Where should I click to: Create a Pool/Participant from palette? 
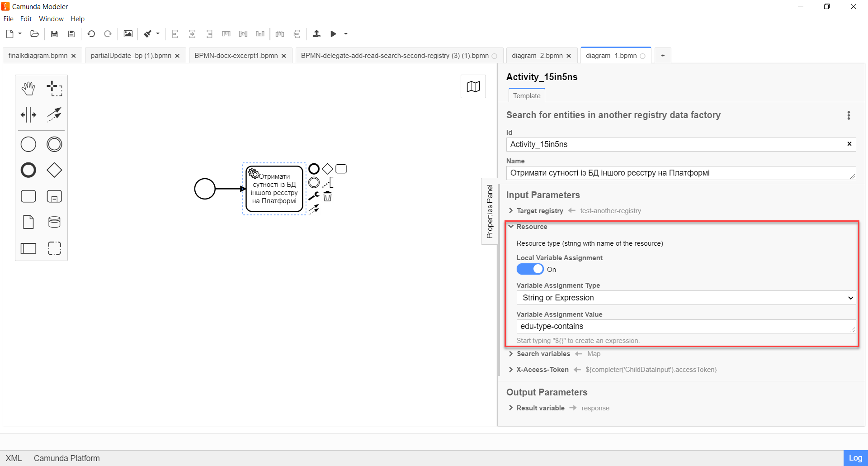tap(28, 248)
